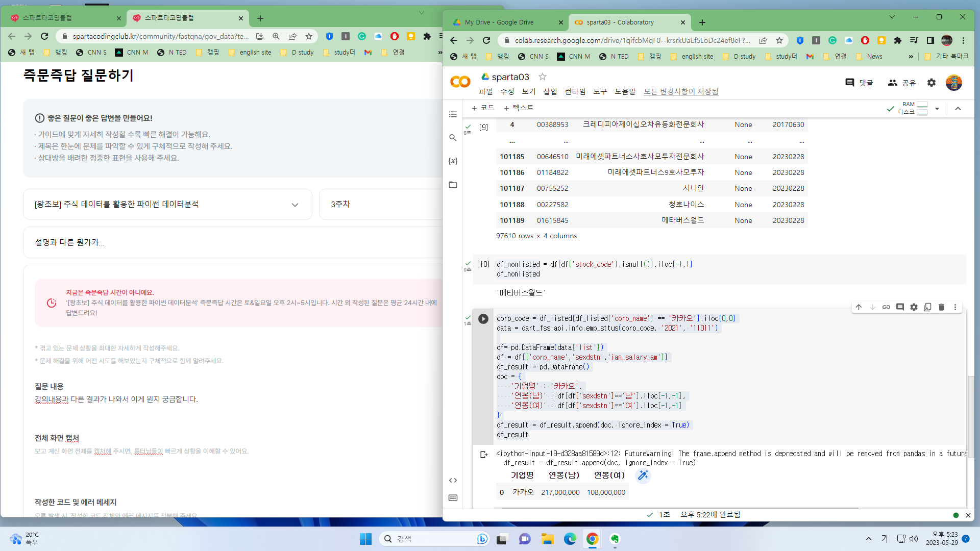
Task: Open the 삽입 menu in Colab
Action: (x=550, y=91)
